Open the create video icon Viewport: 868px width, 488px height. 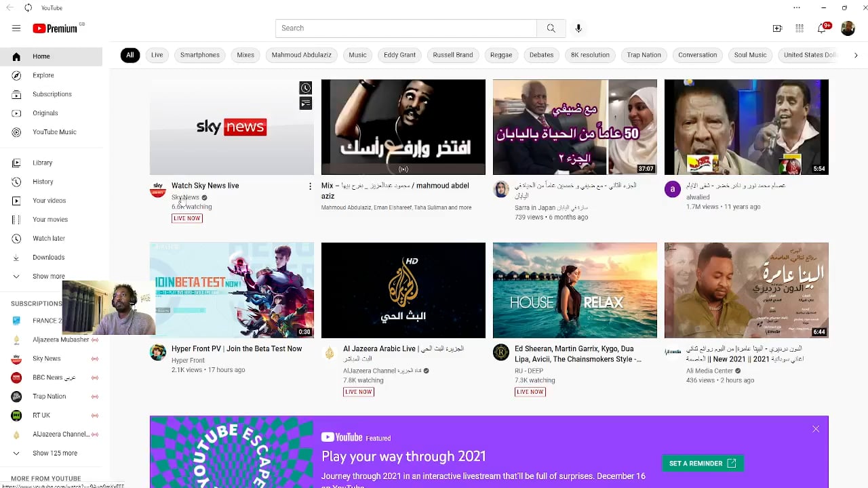[x=777, y=28]
